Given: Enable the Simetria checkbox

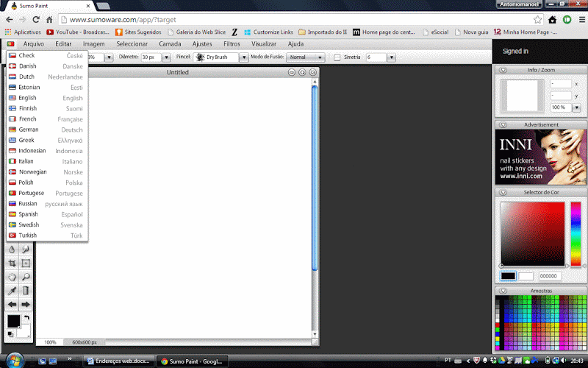Looking at the screenshot, I should (x=337, y=57).
